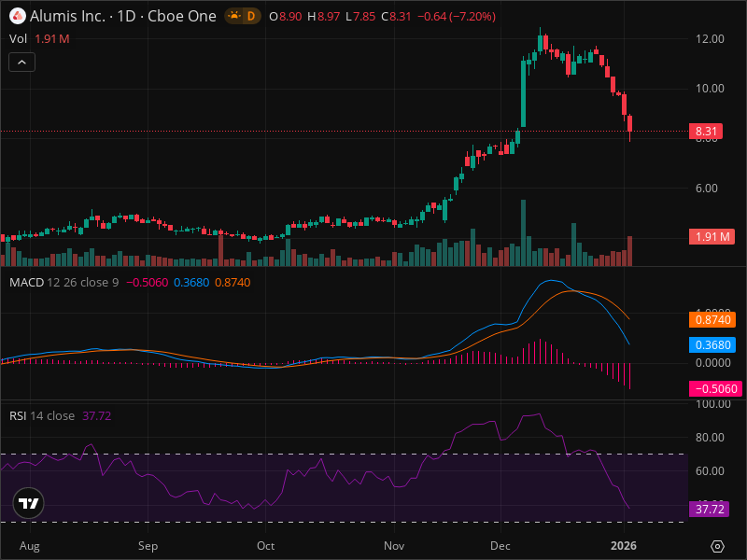Click the sun market status icon

pos(234,16)
